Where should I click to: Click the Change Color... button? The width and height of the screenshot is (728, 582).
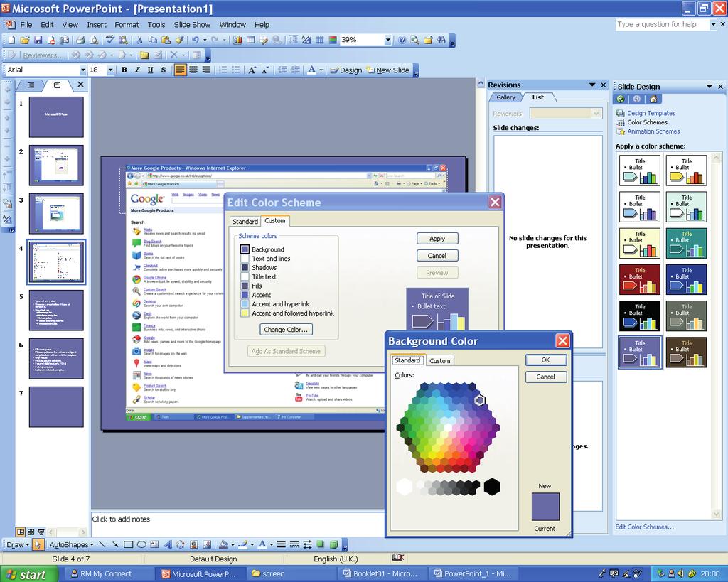pyautogui.click(x=286, y=330)
